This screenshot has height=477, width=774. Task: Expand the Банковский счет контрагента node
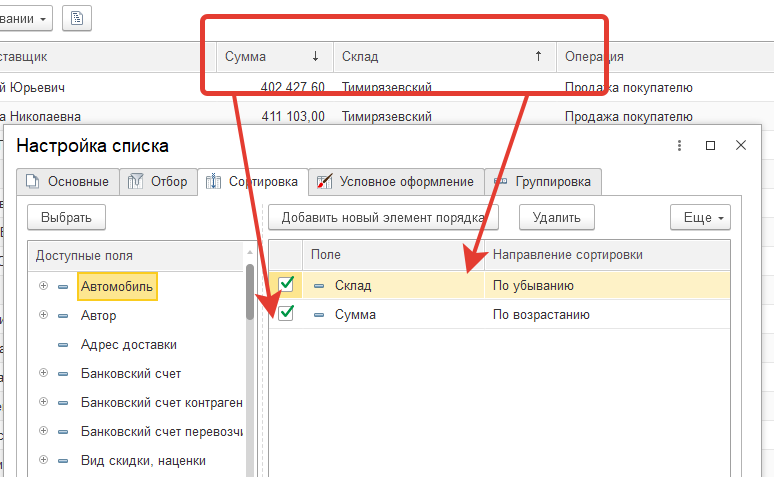pos(43,402)
